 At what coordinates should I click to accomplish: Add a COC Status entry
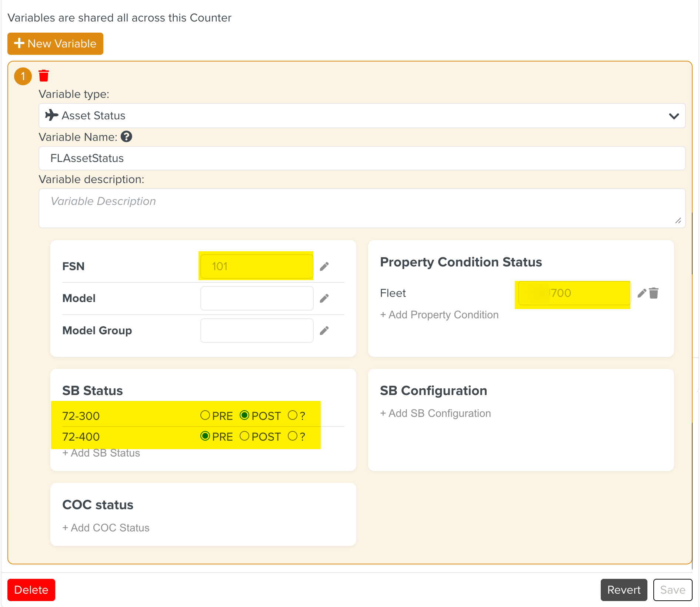[106, 528]
